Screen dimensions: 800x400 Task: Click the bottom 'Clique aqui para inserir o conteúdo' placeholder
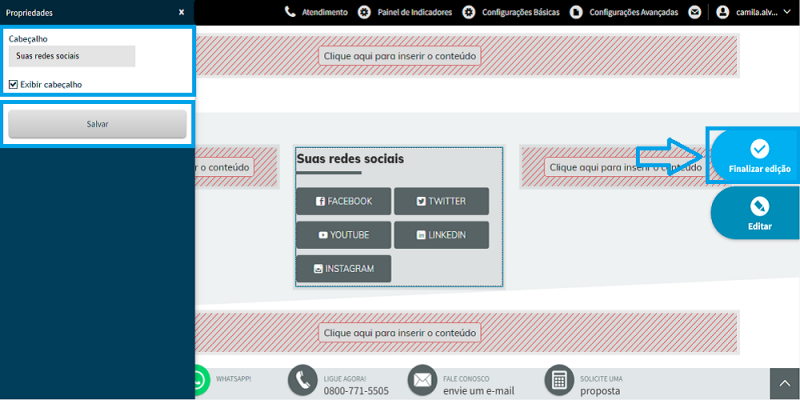pyautogui.click(x=399, y=333)
